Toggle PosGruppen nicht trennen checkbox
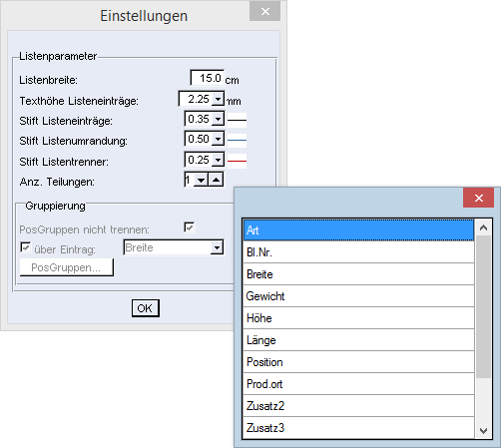501x448 pixels. pos(190,227)
